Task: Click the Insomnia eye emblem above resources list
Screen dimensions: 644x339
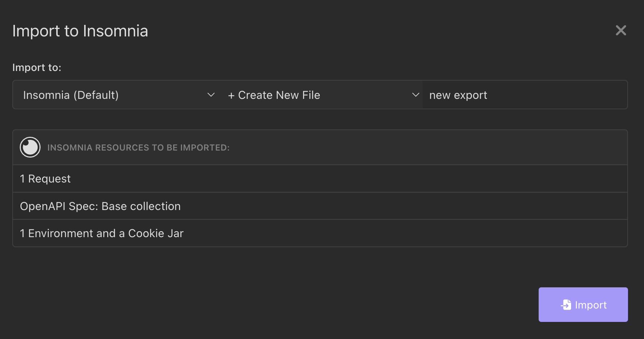Action: coord(30,147)
